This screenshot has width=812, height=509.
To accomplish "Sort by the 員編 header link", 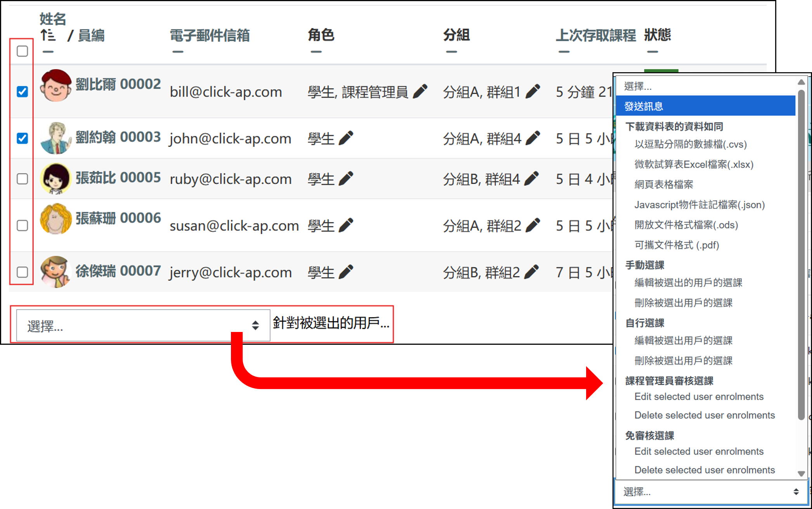I will 91,35.
